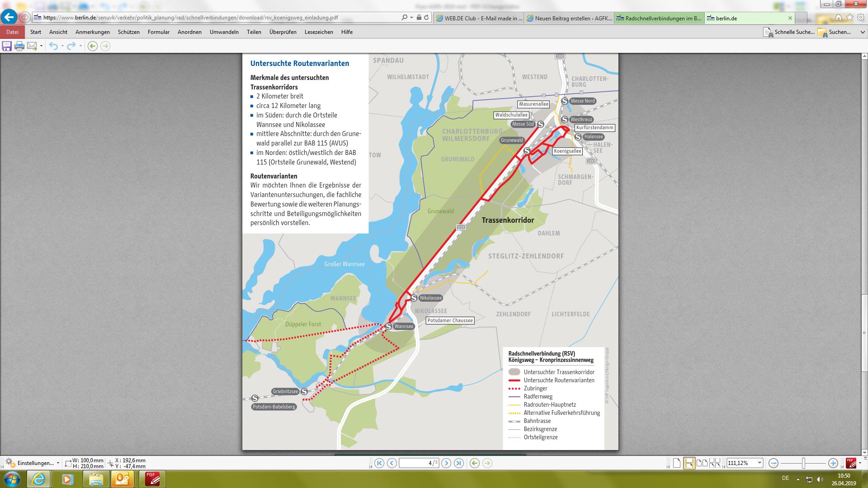Image resolution: width=868 pixels, height=488 pixels.
Task: Open the Schützen menu
Action: pyautogui.click(x=129, y=32)
